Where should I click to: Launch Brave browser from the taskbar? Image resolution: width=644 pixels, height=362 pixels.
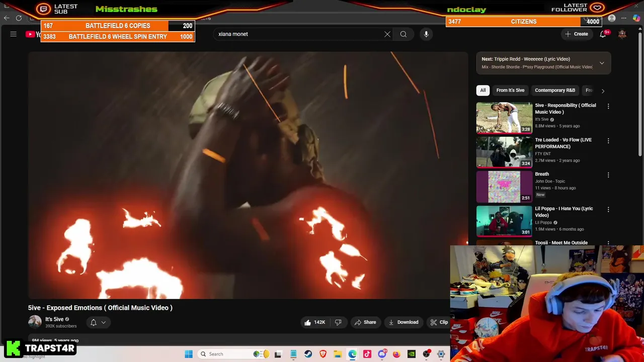(x=323, y=354)
